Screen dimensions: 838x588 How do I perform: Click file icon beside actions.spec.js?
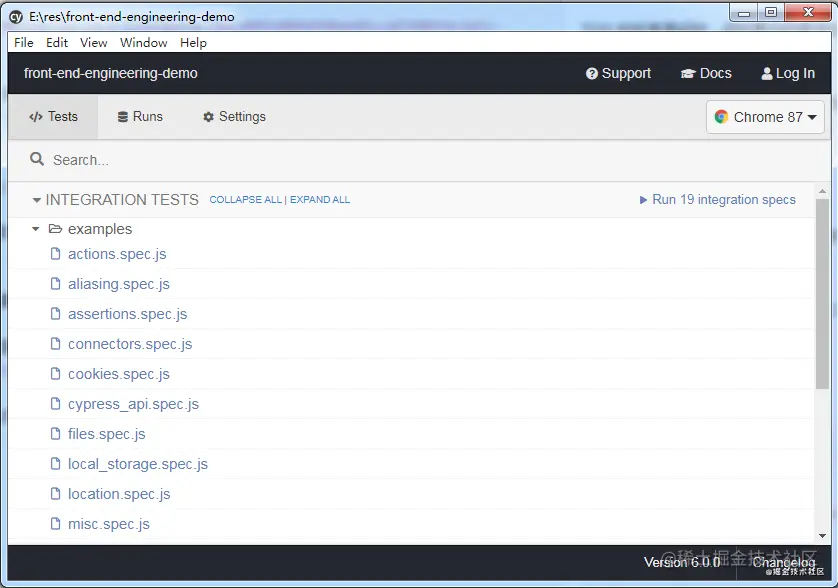coord(55,253)
